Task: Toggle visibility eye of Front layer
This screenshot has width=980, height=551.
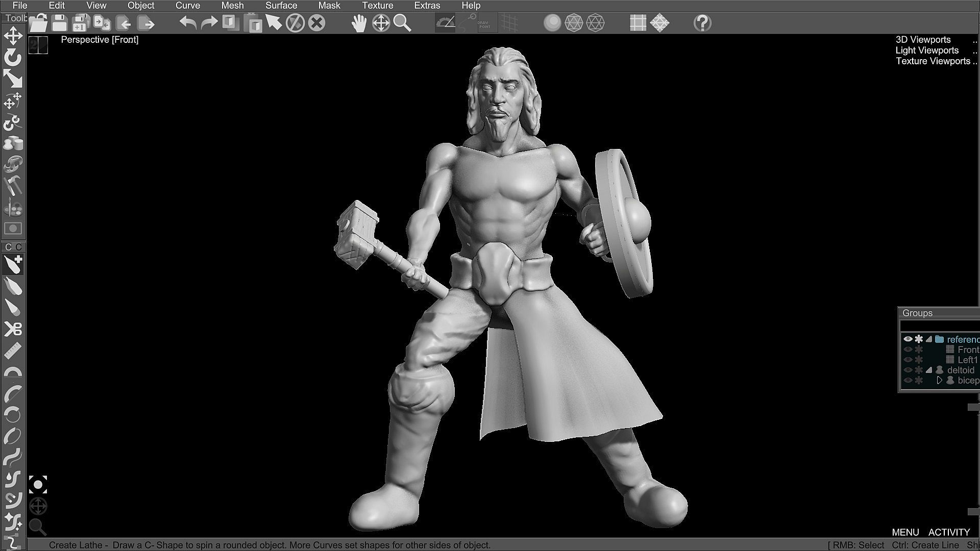Action: click(x=908, y=349)
